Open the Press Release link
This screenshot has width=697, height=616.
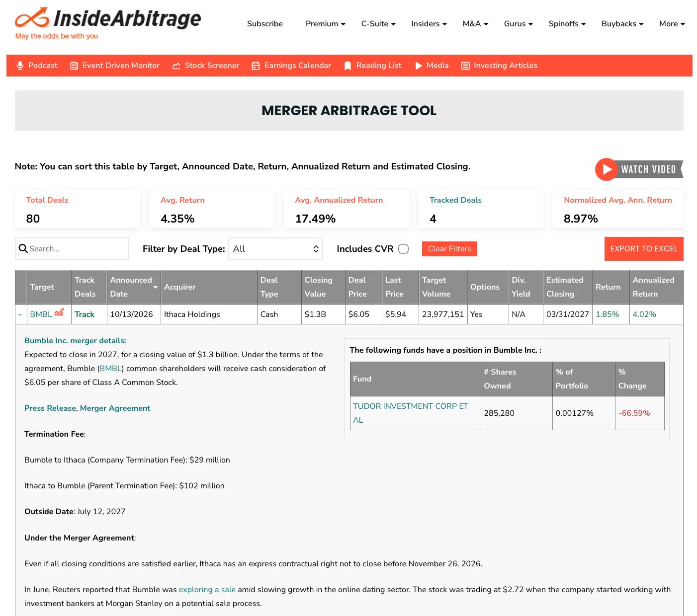(50, 408)
